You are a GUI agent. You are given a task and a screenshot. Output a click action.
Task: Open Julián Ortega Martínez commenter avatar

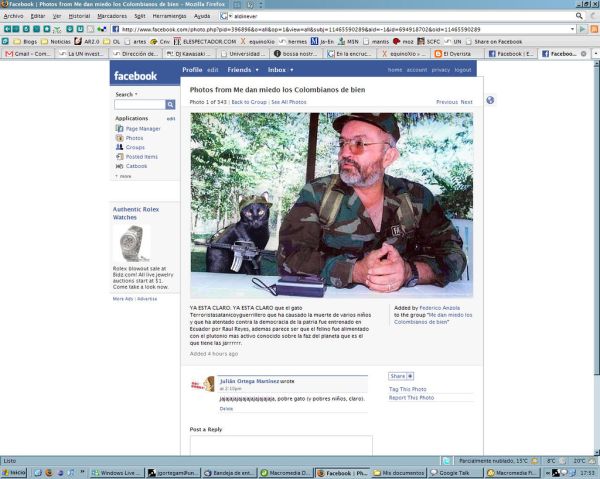click(x=203, y=384)
